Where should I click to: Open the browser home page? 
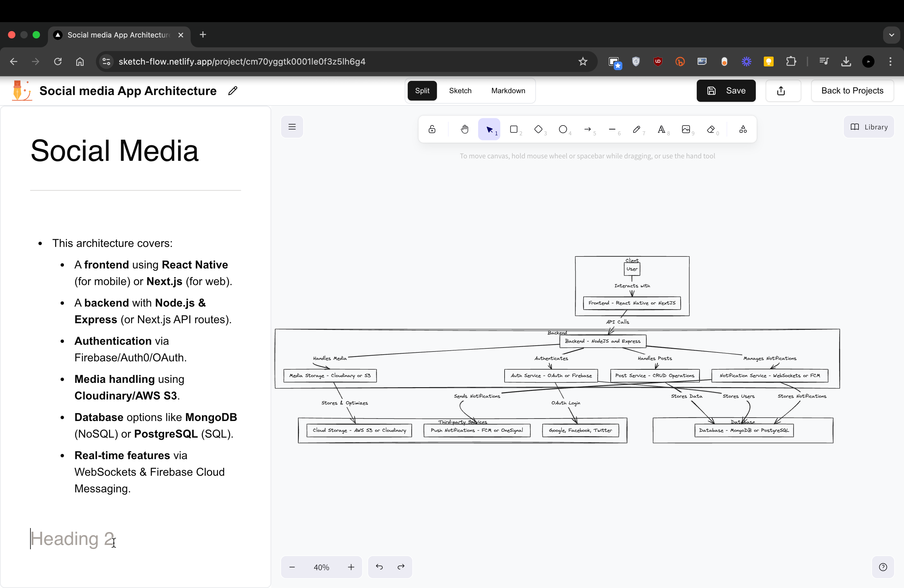coord(80,62)
